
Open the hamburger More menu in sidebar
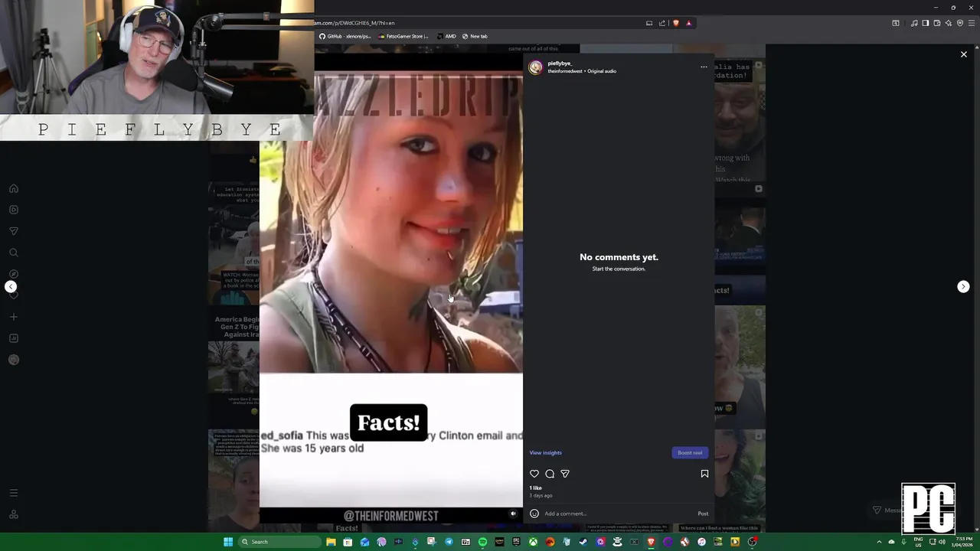14,493
